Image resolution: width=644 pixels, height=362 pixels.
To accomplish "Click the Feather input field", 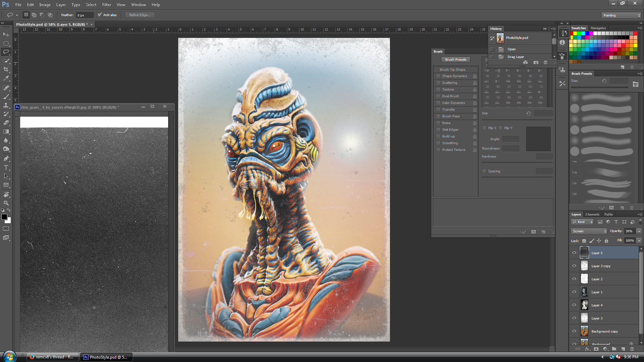I will coord(85,15).
